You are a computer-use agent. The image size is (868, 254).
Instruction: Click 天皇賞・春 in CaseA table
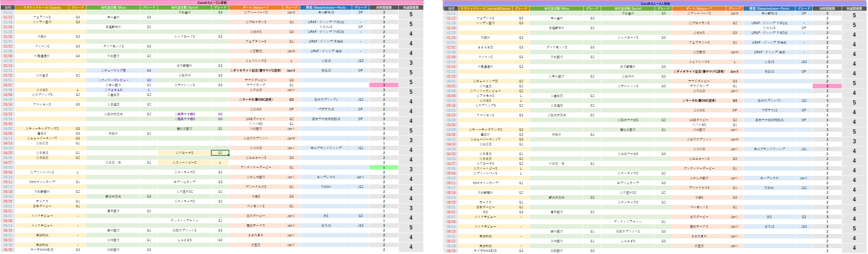[113, 162]
